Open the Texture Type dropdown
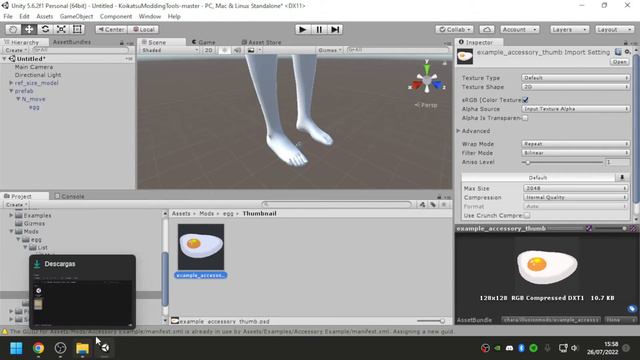The height and width of the screenshot is (360, 640). coord(576,78)
